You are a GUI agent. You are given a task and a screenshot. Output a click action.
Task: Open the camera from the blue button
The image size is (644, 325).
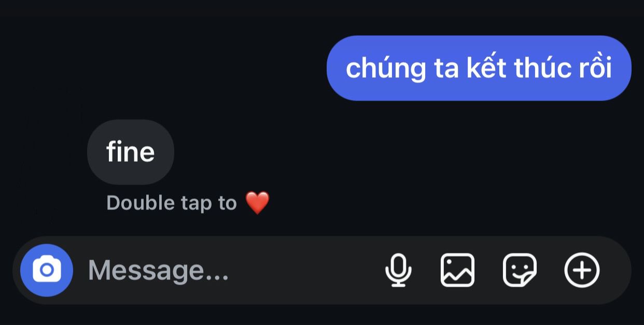coord(47,270)
